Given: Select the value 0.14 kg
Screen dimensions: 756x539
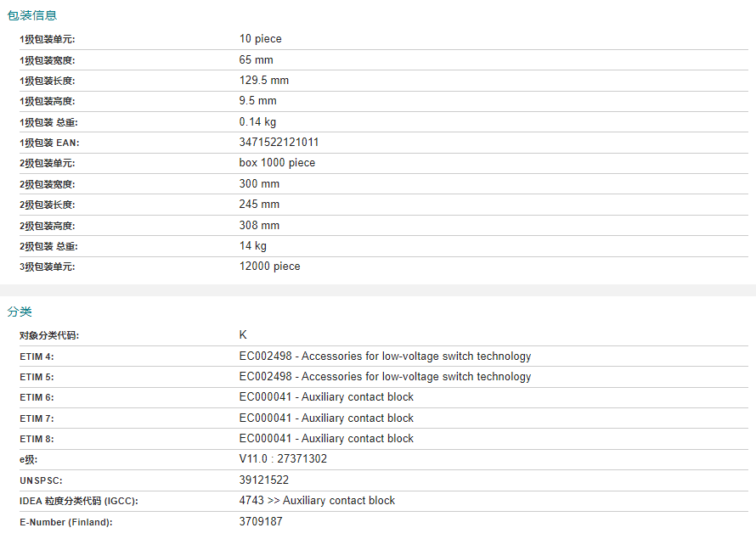Looking at the screenshot, I should pos(257,122).
